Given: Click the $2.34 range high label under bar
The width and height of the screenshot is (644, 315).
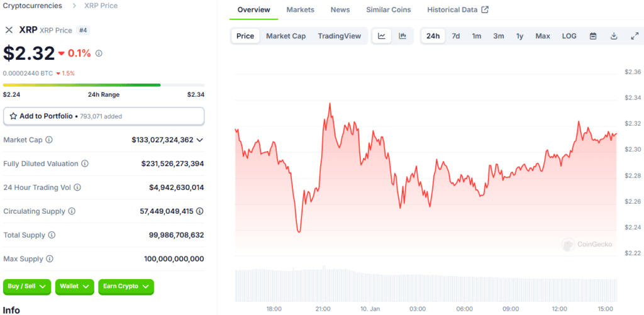Looking at the screenshot, I should pyautogui.click(x=196, y=94).
